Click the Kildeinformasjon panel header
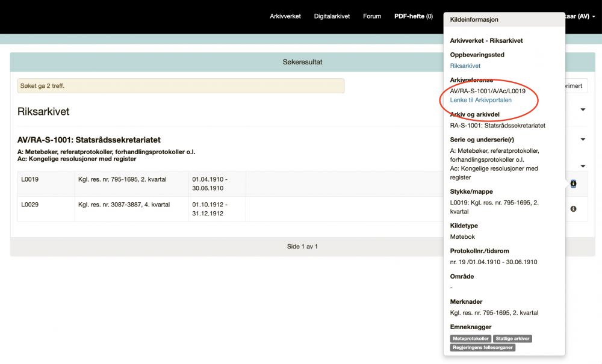This screenshot has height=364, width=602. pos(474,19)
